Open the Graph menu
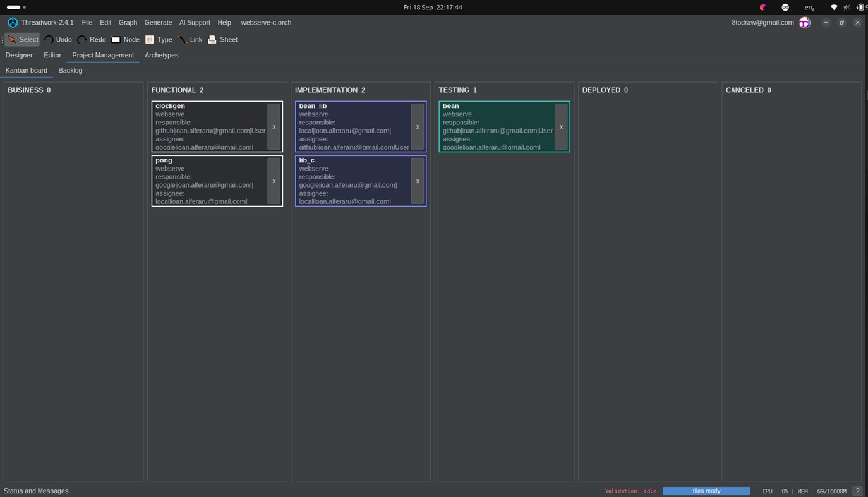 point(128,23)
